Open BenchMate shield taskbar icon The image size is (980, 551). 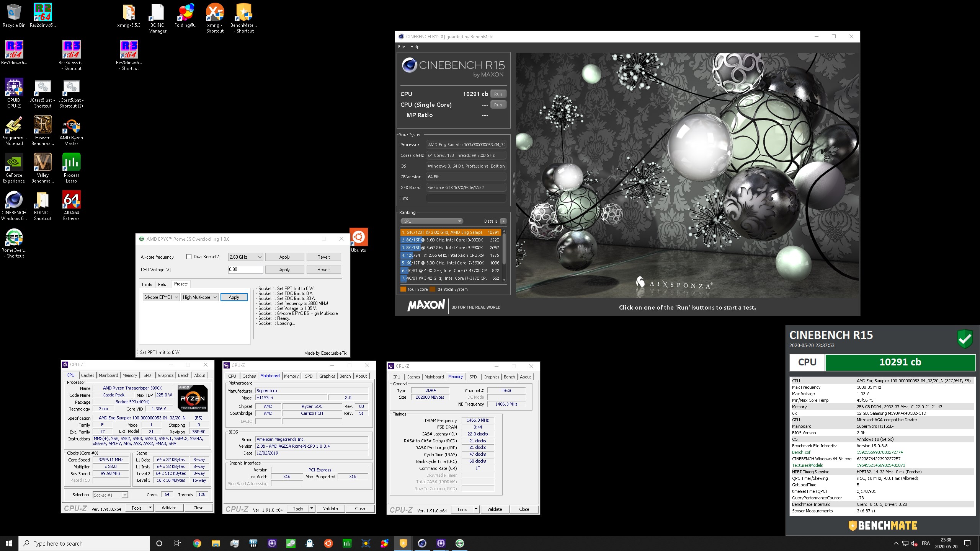coord(403,543)
